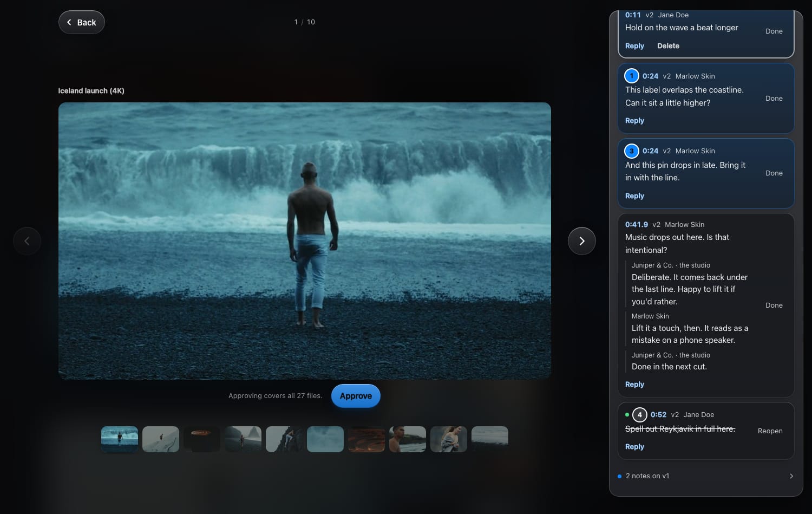Approve all 27 files

click(x=356, y=396)
